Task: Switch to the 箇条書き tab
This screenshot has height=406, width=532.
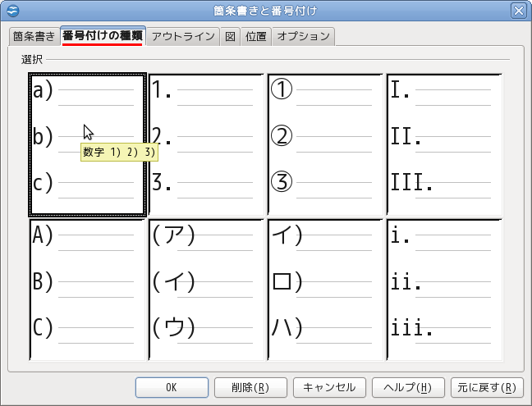Action: (34, 36)
